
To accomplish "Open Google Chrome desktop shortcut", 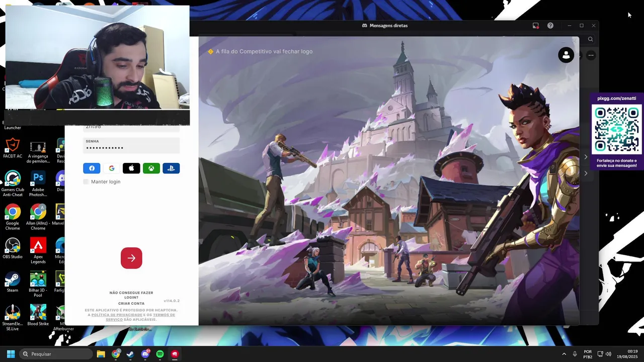I will pyautogui.click(x=13, y=217).
